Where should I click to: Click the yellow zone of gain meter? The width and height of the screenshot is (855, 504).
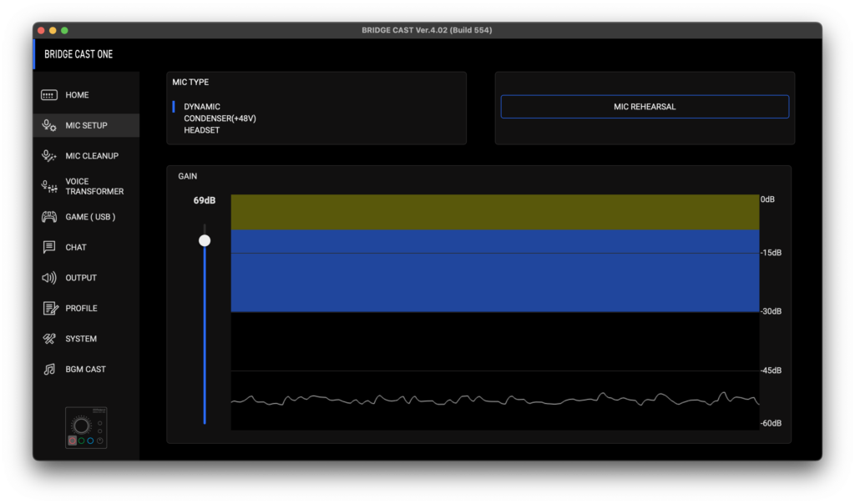point(494,212)
